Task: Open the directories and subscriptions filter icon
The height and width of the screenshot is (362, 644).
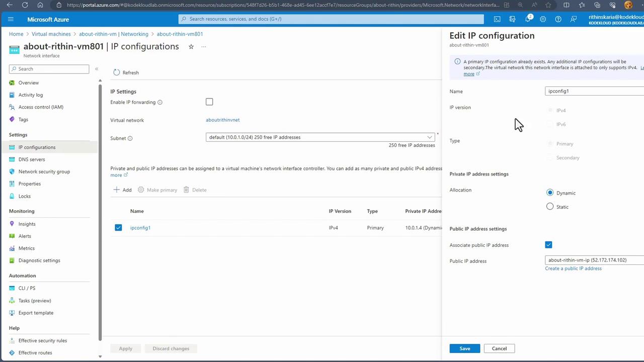Action: (512, 19)
